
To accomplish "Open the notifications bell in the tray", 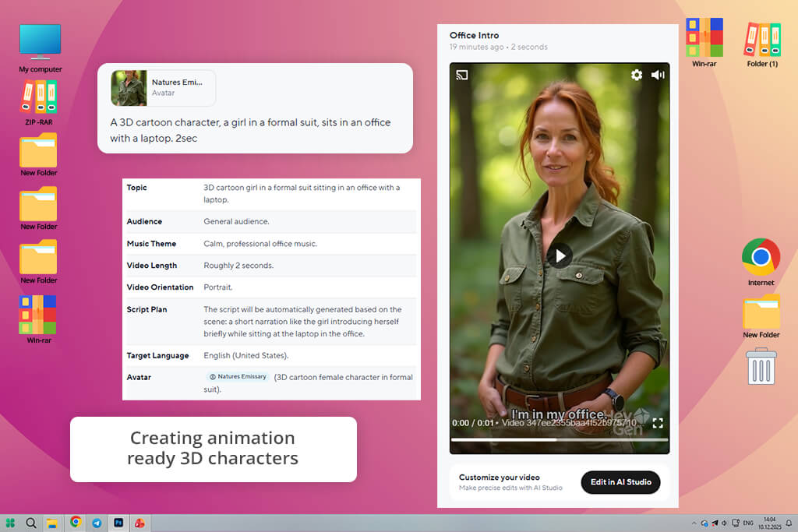I will [789, 523].
